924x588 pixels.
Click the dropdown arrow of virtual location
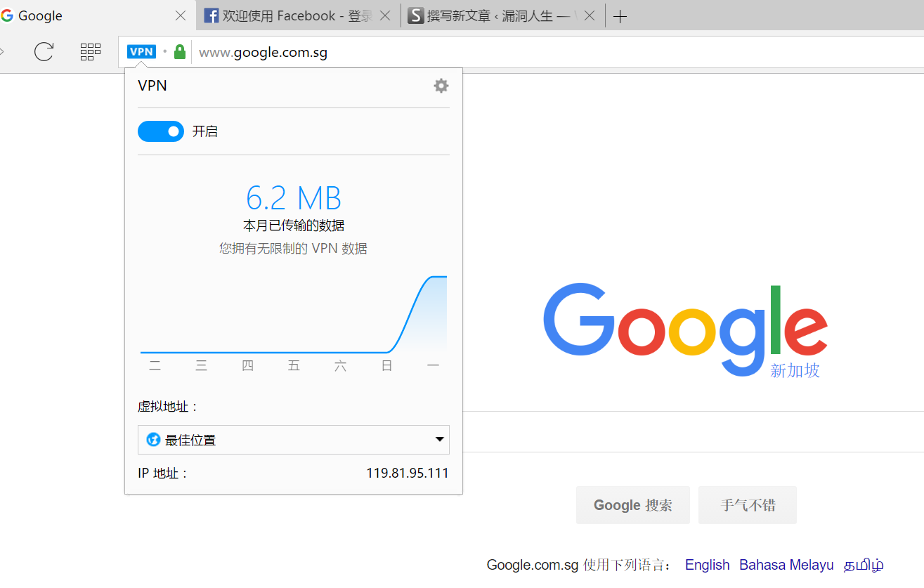click(440, 440)
